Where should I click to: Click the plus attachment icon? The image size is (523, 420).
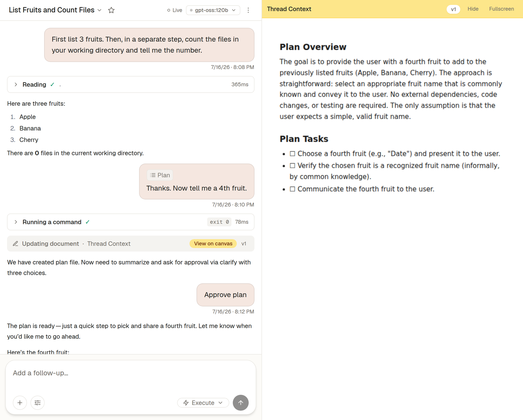(x=20, y=403)
